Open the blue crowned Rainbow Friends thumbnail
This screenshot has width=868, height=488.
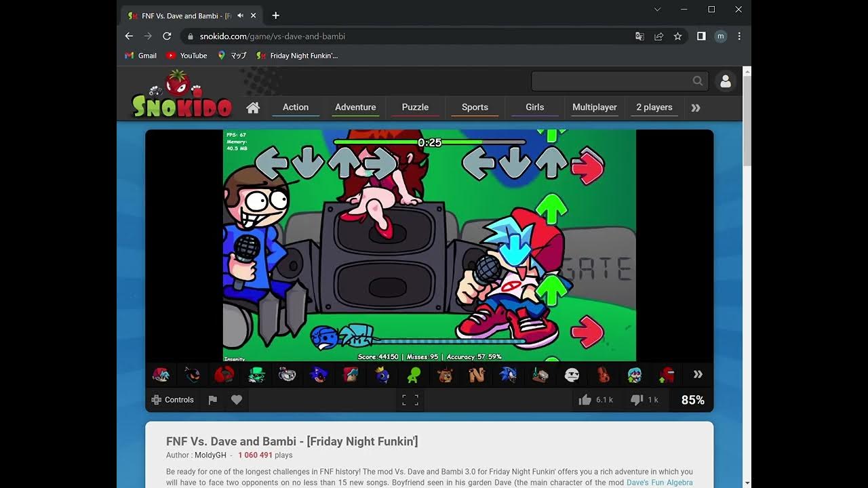[382, 374]
